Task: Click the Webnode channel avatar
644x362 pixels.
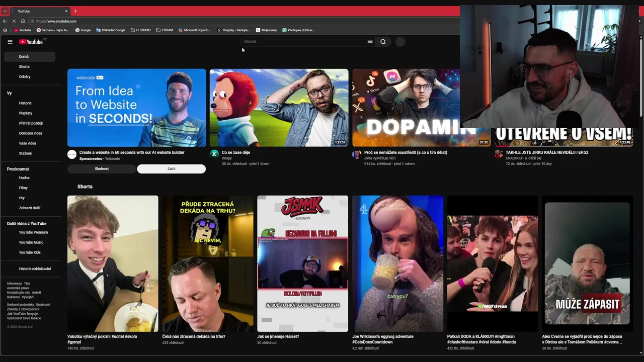Action: coord(72,154)
